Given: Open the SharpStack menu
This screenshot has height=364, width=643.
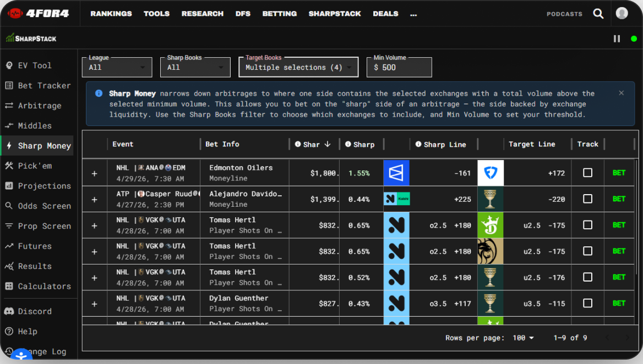Looking at the screenshot, I should click(335, 14).
